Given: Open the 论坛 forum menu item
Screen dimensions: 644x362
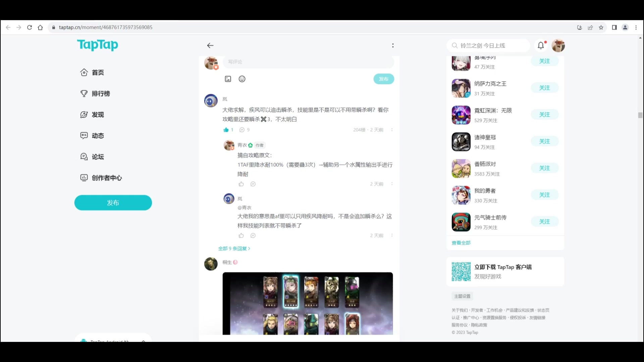Looking at the screenshot, I should pyautogui.click(x=92, y=157).
